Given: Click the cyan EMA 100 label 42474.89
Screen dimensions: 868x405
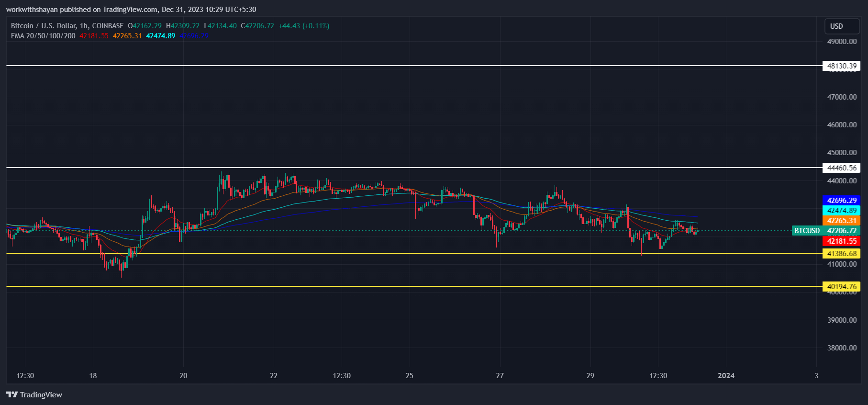Looking at the screenshot, I should tap(842, 211).
